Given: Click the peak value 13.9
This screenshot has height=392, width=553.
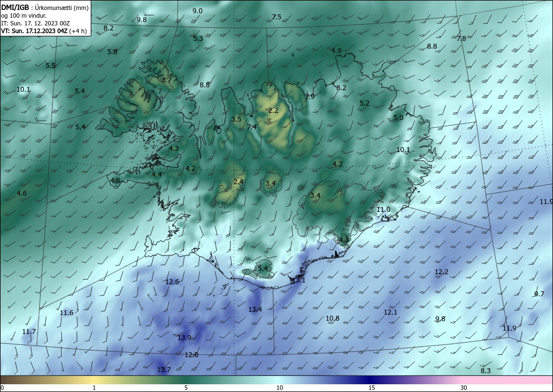Looking at the screenshot, I should [184, 338].
